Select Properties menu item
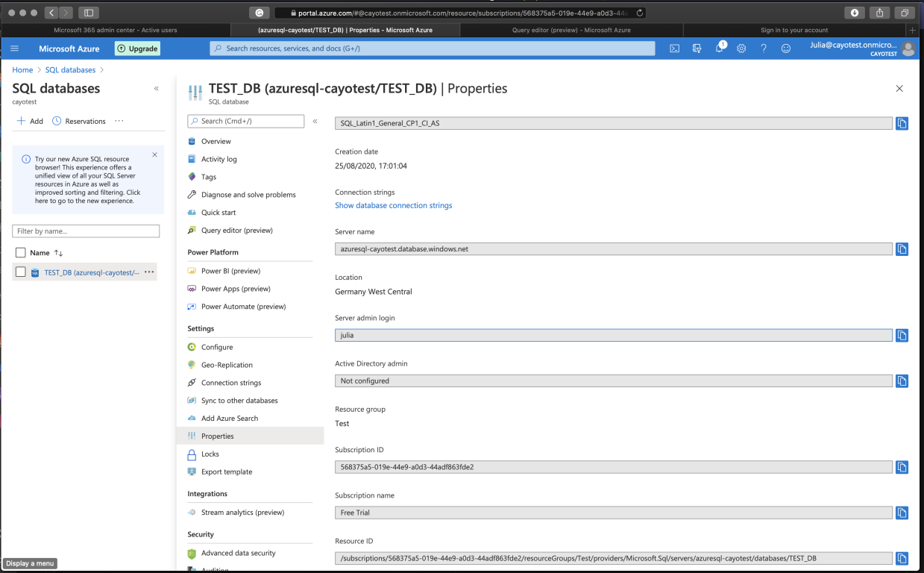Screen dimensions: 924x573 [x=250, y=436]
